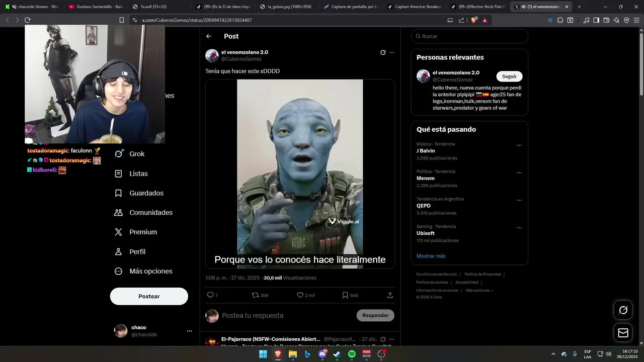
Task: Open Política de Privacidad link
Action: [482, 274]
